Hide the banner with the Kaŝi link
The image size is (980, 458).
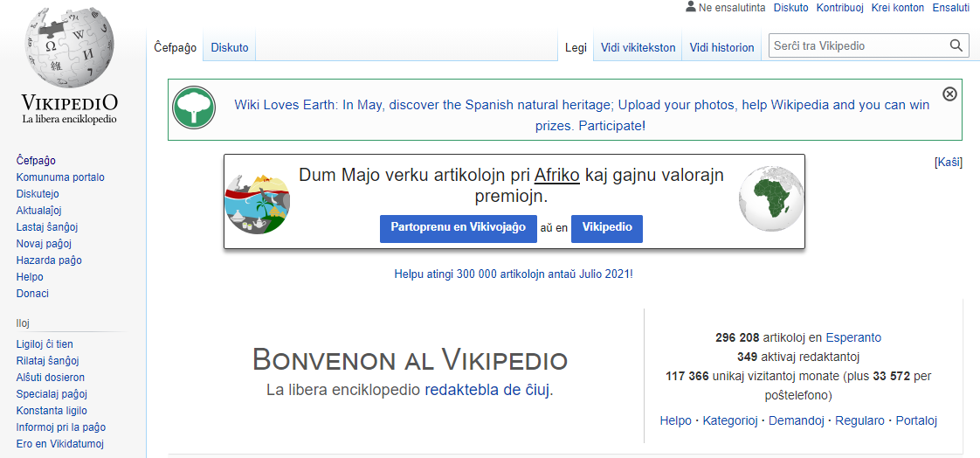click(x=948, y=163)
